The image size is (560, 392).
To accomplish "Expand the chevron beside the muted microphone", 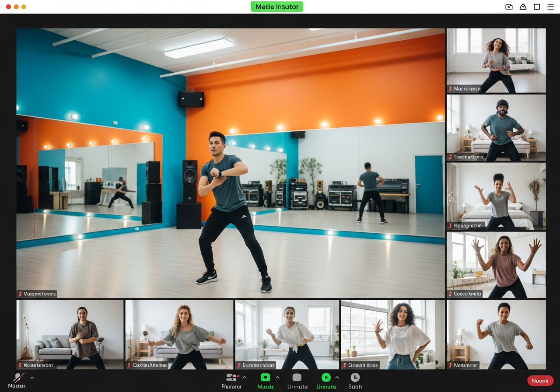I will pos(32,378).
